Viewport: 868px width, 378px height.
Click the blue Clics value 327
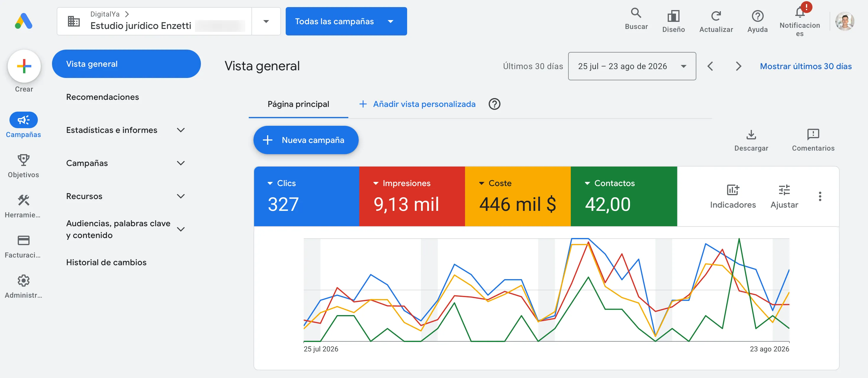(x=283, y=204)
